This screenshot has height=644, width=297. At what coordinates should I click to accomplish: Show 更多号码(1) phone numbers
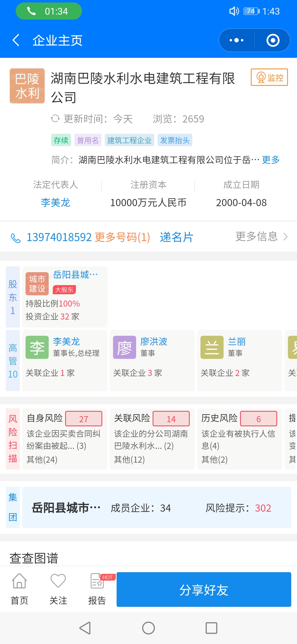[122, 237]
